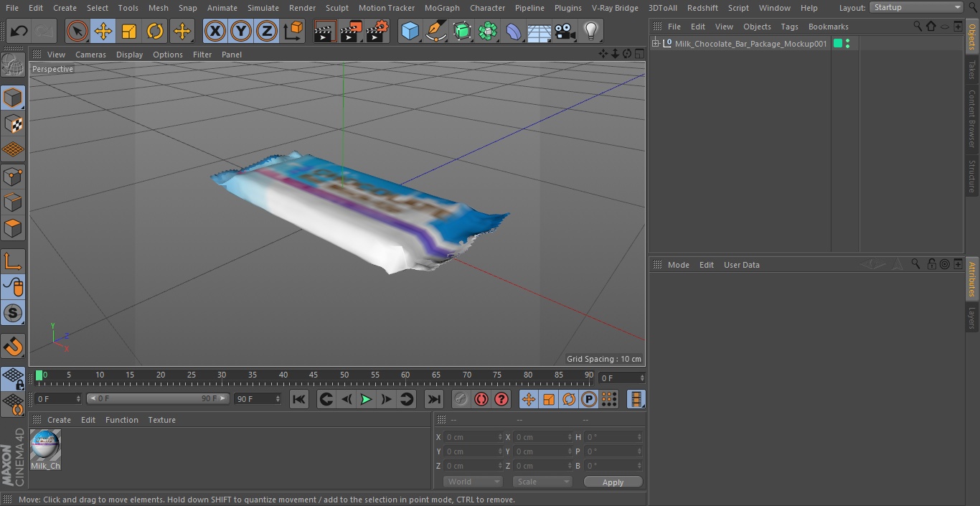This screenshot has width=980, height=506.
Task: Activate the Rotate tool
Action: [x=155, y=31]
